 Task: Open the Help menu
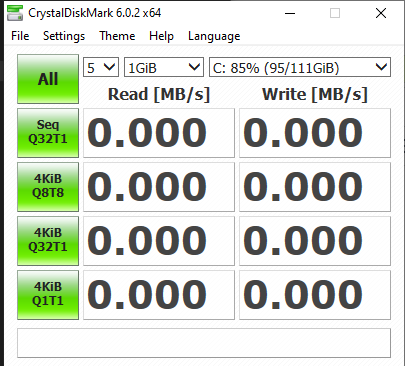[161, 36]
